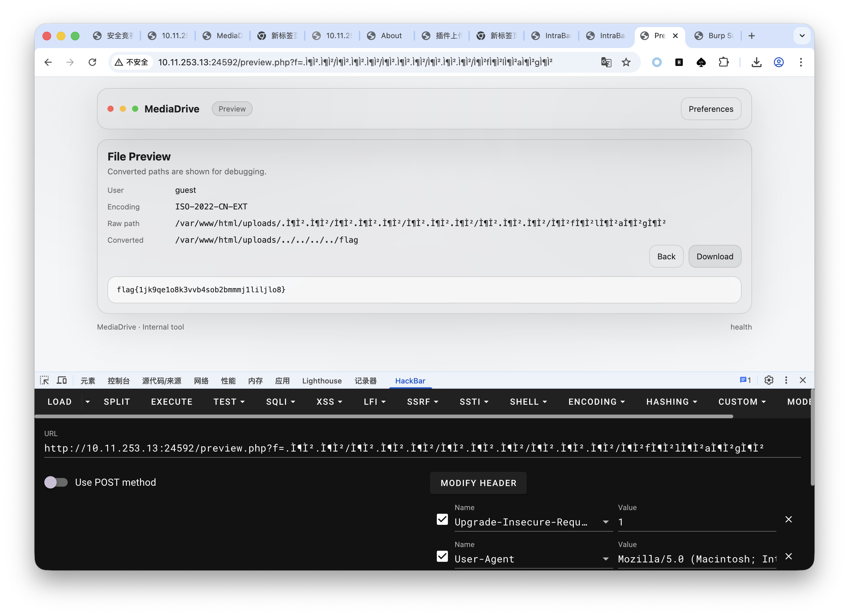The width and height of the screenshot is (849, 616).
Task: Click the HackBar URL input field
Action: pyautogui.click(x=404, y=448)
